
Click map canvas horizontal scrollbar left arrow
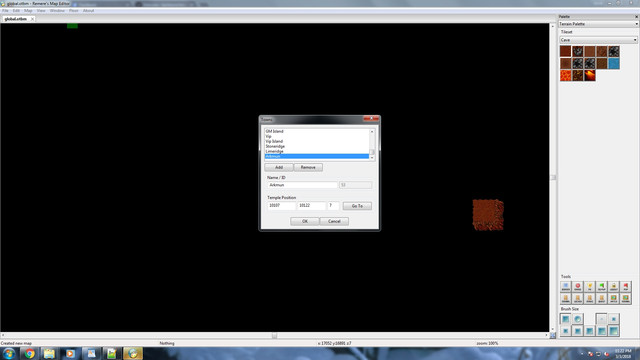click(x=3, y=335)
